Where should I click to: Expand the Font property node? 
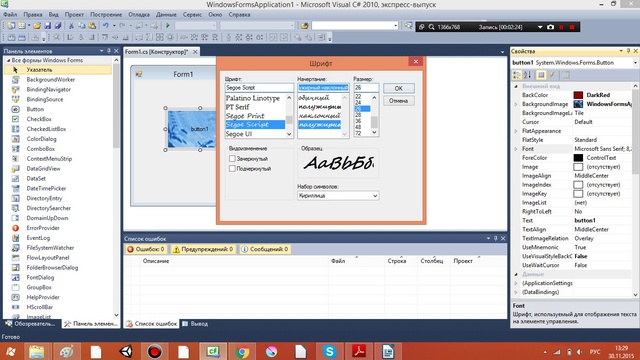tap(516, 149)
